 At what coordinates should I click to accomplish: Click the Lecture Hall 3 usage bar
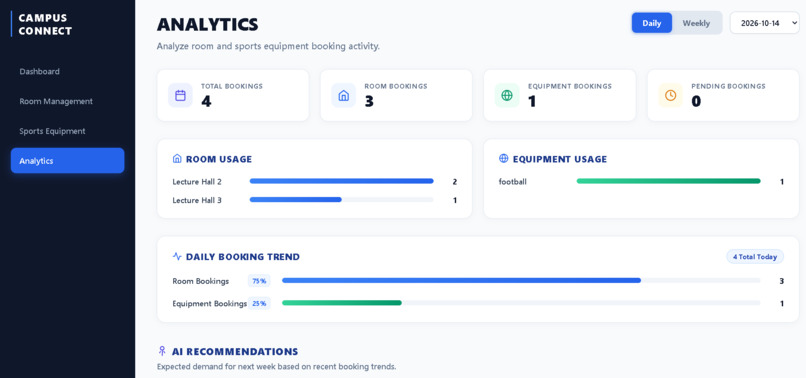[341, 200]
